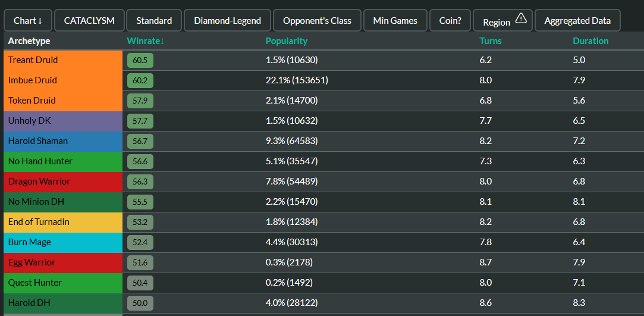Open the Egg Warrior archetype

[63, 262]
